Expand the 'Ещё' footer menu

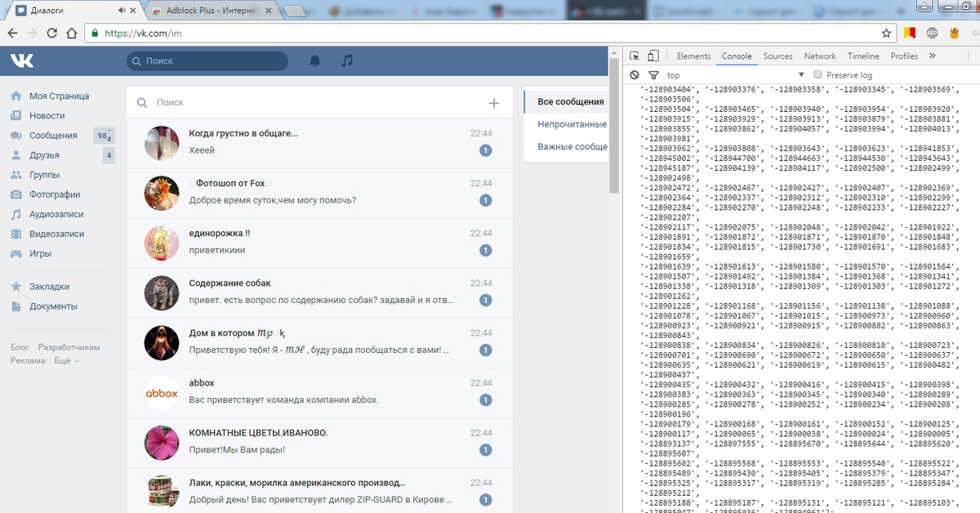coord(67,360)
